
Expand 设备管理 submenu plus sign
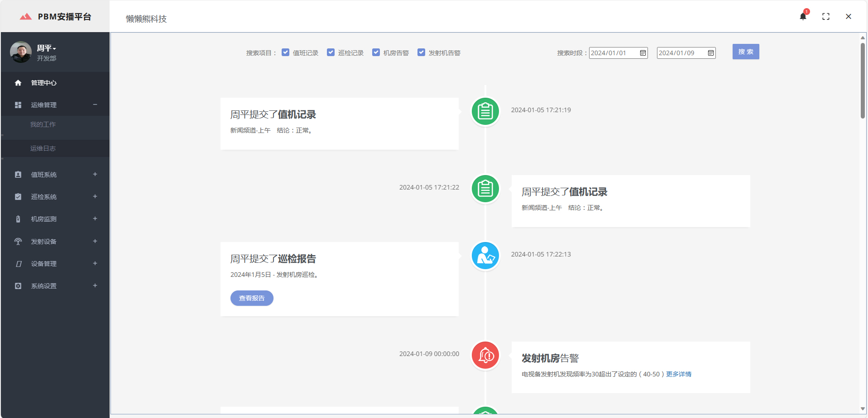pyautogui.click(x=95, y=263)
